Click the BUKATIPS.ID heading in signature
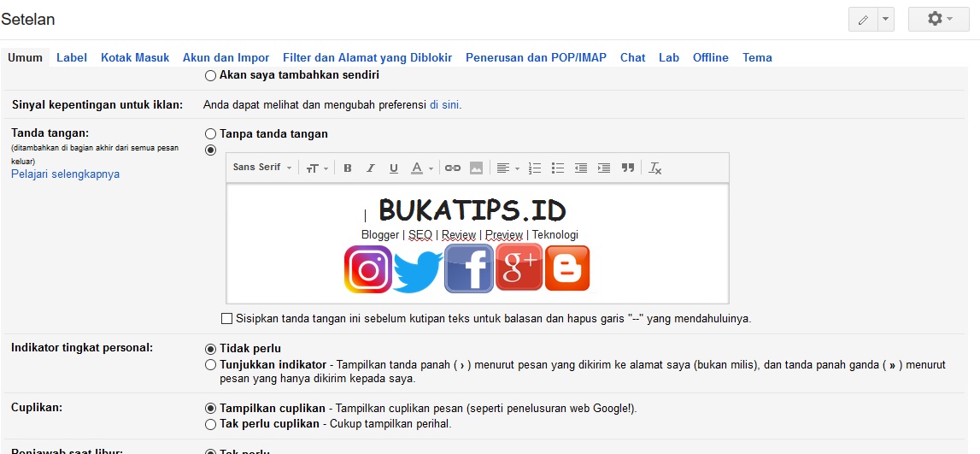 click(472, 210)
